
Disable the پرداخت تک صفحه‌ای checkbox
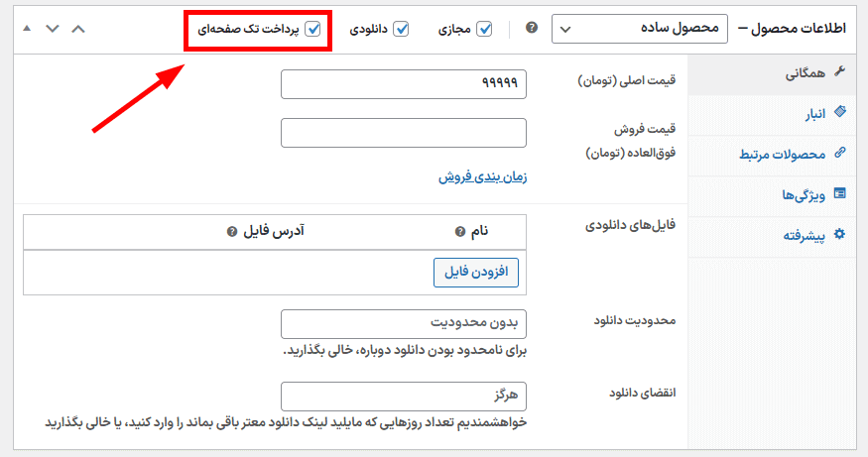(x=313, y=29)
